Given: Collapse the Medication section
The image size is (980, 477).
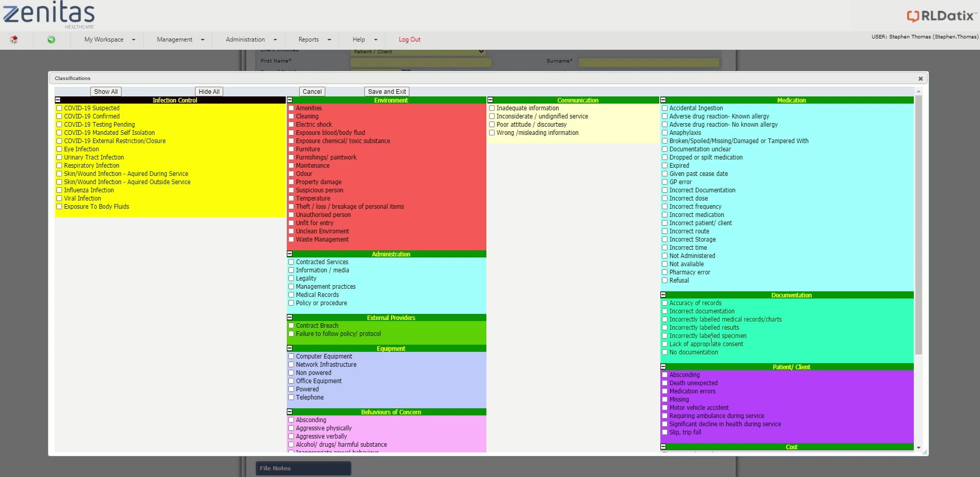Looking at the screenshot, I should click(x=663, y=100).
